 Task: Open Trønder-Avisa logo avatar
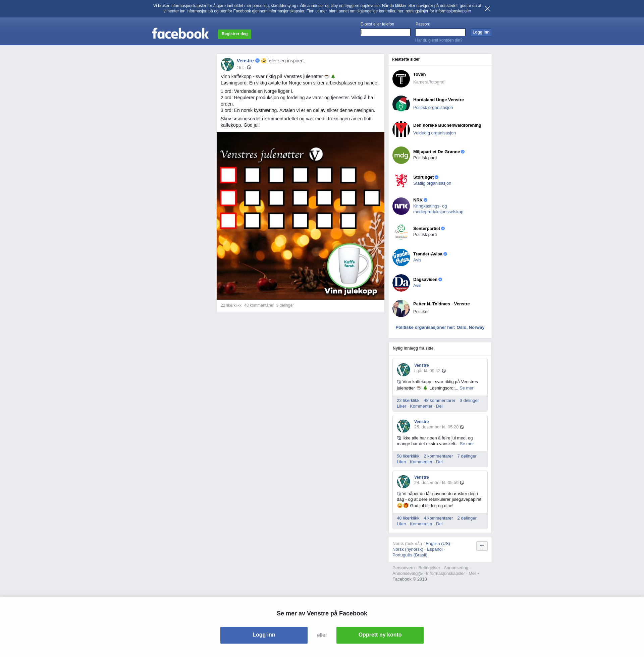click(x=401, y=257)
